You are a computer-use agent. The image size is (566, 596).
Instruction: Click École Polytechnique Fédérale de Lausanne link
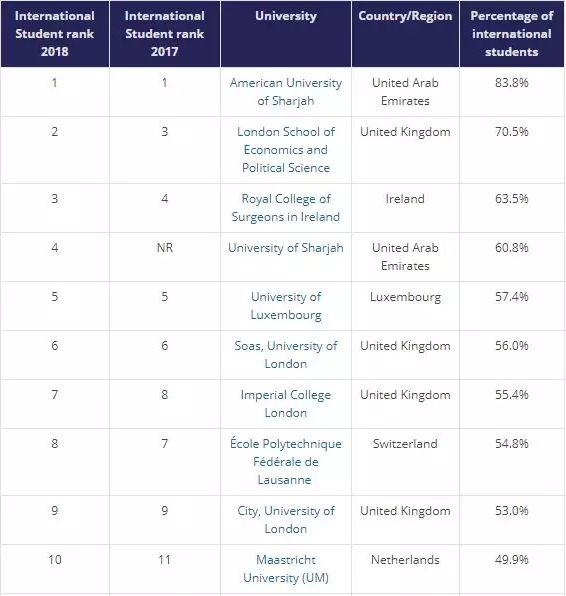[x=286, y=462]
